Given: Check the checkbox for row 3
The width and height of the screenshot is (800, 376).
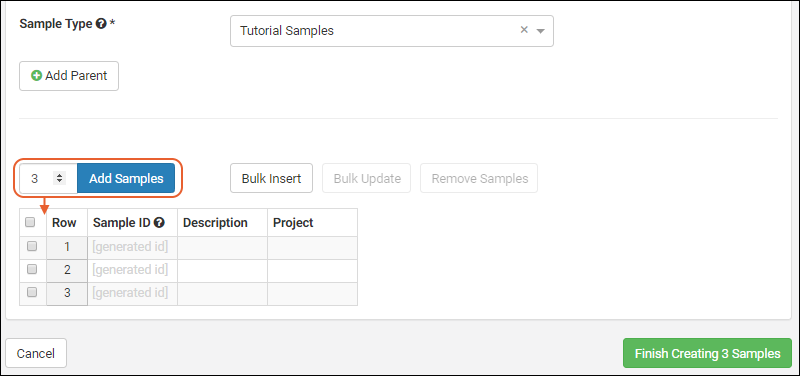Looking at the screenshot, I should point(32,292).
